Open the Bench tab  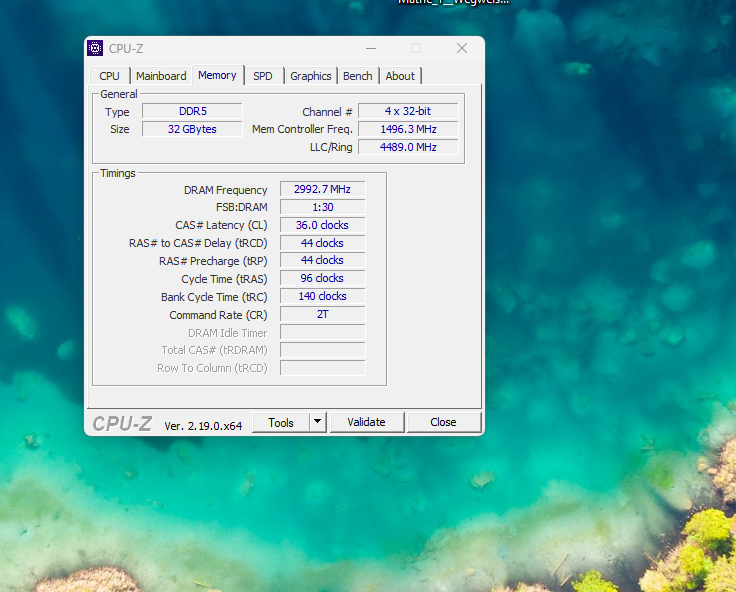click(x=358, y=76)
